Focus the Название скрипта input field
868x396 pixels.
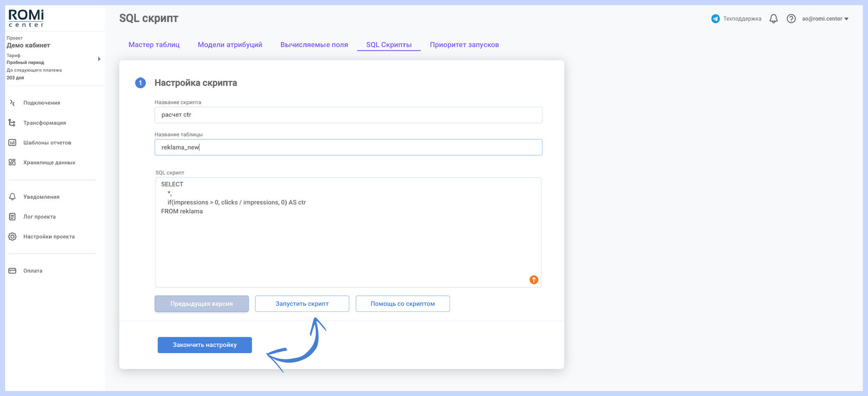click(x=348, y=115)
